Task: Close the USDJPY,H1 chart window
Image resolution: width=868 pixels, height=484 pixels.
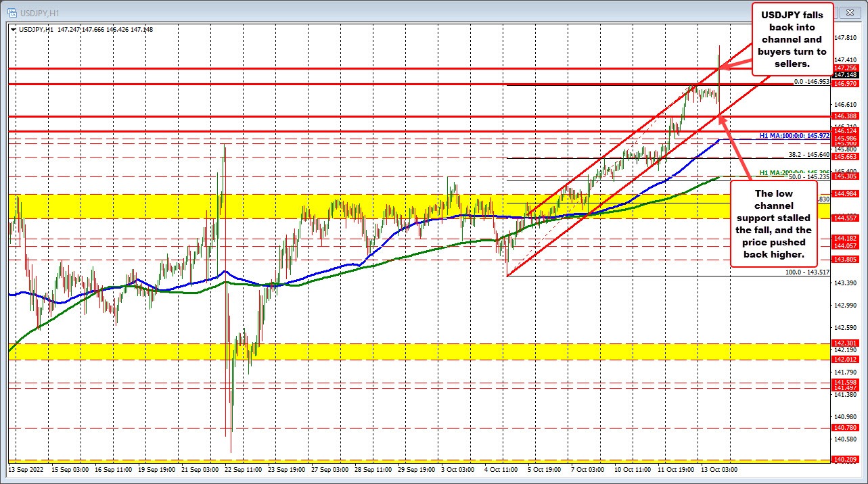Action: coord(850,12)
